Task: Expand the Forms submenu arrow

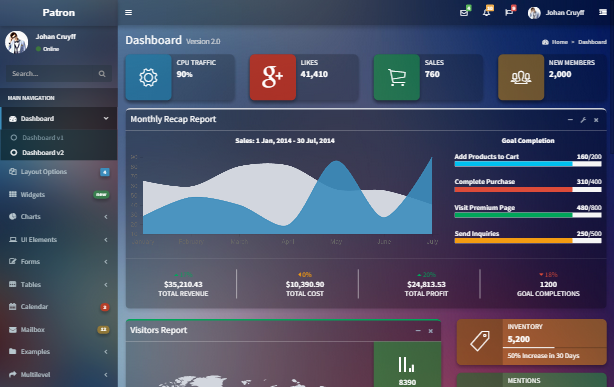Action: (x=106, y=262)
